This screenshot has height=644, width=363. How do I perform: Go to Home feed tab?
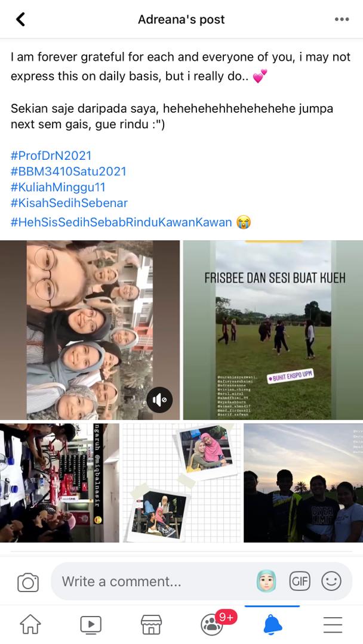(x=31, y=624)
